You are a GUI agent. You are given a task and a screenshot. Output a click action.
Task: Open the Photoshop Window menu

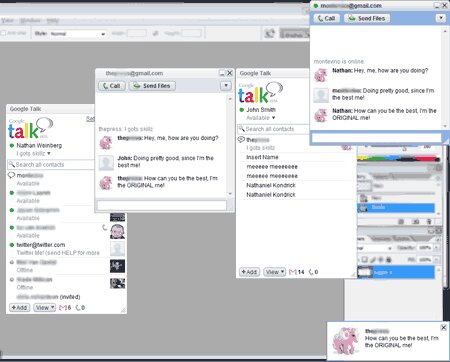(x=30, y=21)
